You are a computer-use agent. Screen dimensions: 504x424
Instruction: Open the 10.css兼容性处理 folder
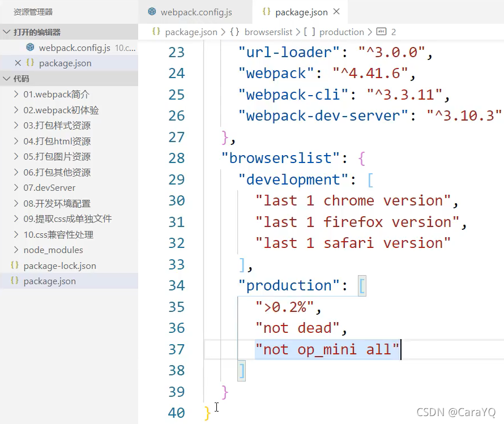pos(69,235)
